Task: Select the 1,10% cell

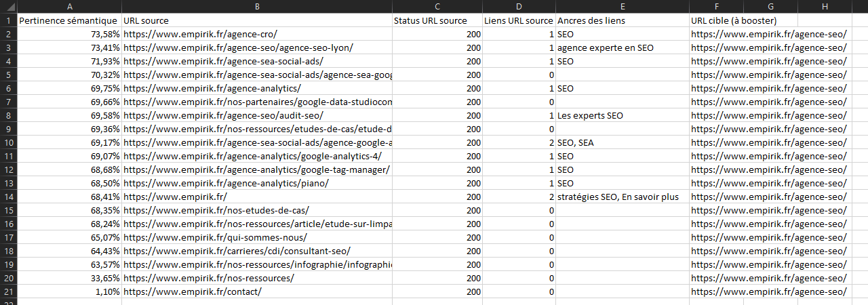Action: 69,291
